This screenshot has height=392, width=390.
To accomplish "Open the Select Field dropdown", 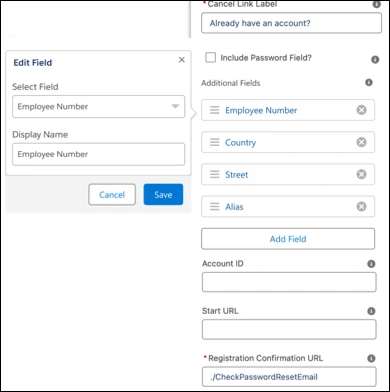I will 99,106.
